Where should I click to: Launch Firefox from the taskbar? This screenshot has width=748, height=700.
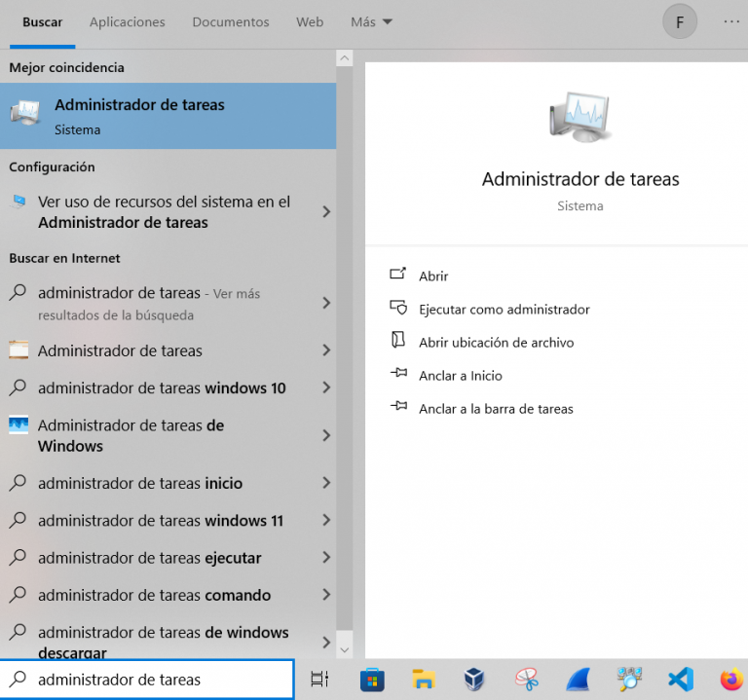[x=730, y=680]
